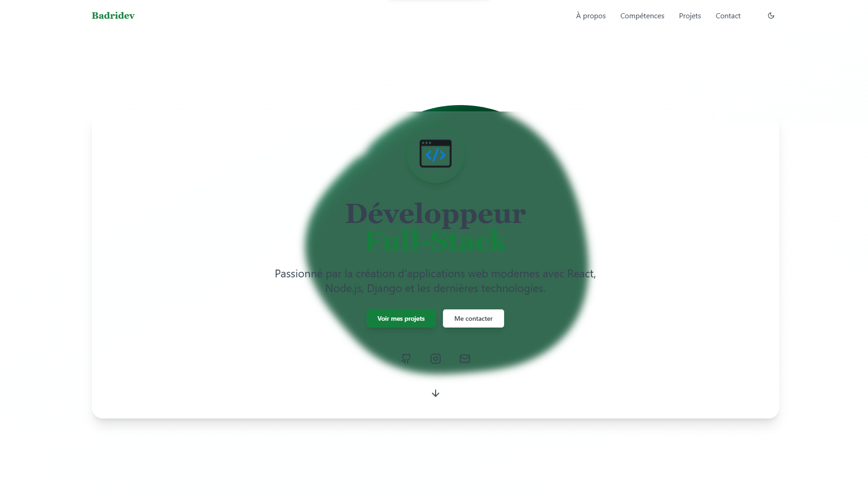Image resolution: width=868 pixels, height=493 pixels.
Task: Click the Voir mes projets button
Action: pos(401,318)
